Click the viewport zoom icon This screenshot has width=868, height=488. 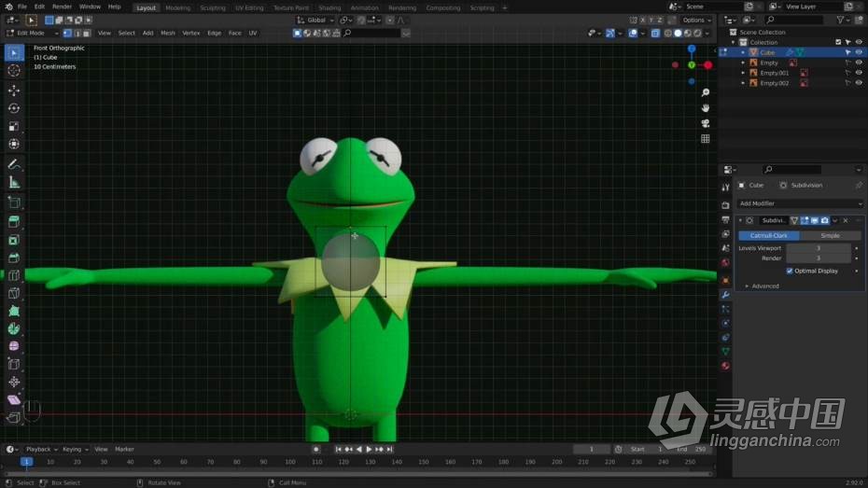[706, 92]
